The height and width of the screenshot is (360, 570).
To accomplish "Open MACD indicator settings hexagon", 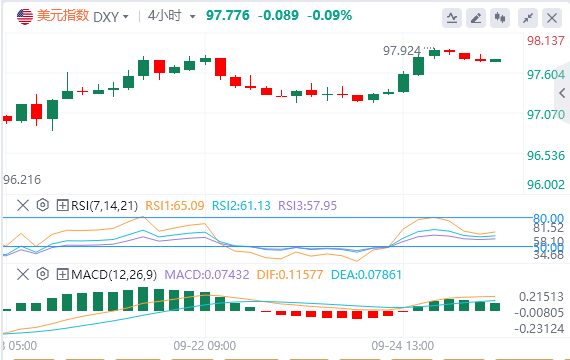I will (43, 274).
